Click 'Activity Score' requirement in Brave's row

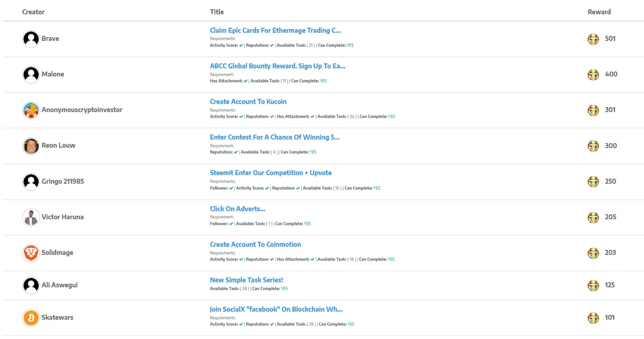(226, 45)
